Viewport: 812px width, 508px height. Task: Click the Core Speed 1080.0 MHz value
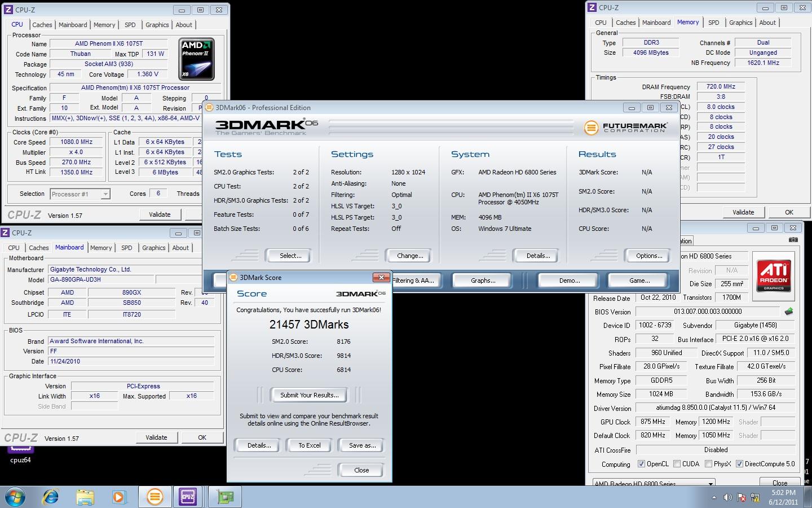click(77, 142)
